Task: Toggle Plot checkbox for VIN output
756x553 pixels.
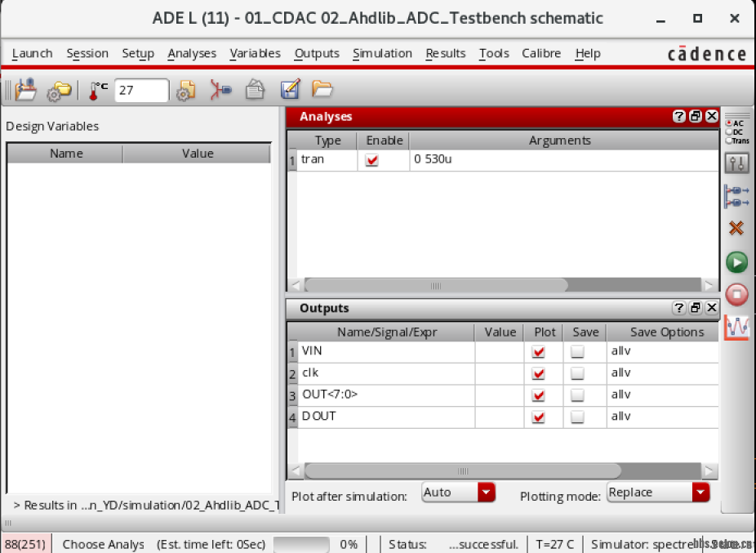Action: pos(539,352)
